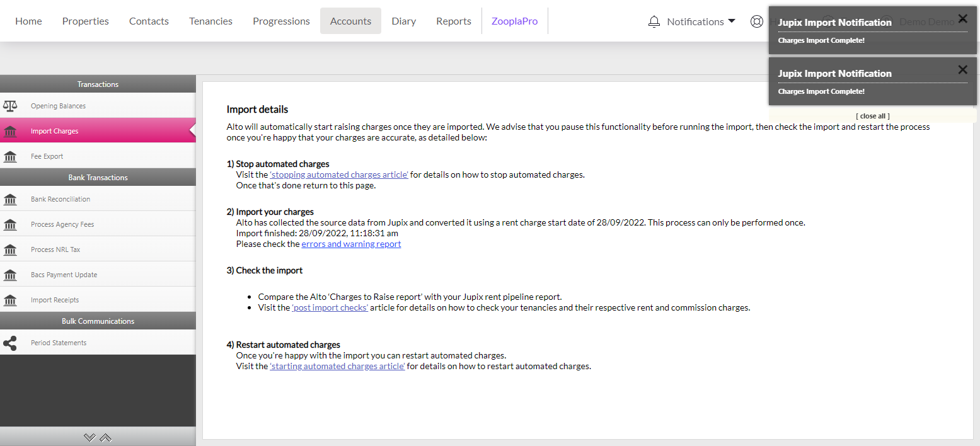Select Period Statements in the sidebar
Image resolution: width=980 pixels, height=446 pixels.
pyautogui.click(x=98, y=343)
